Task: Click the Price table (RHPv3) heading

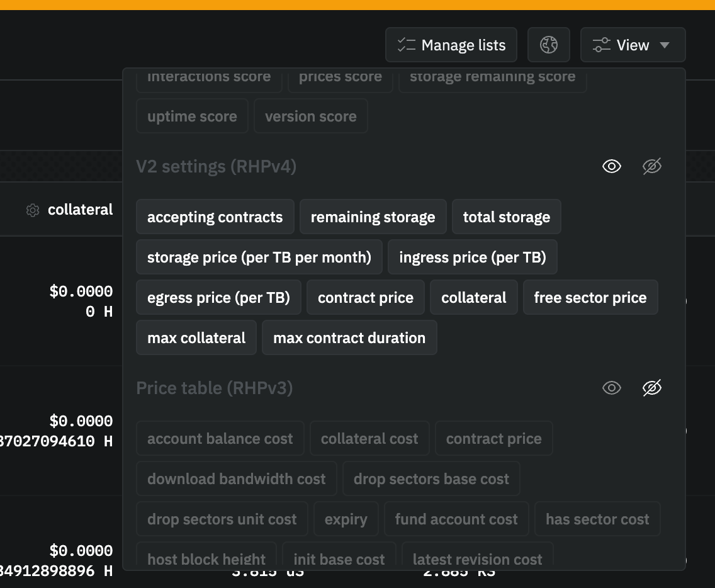Action: 215,388
